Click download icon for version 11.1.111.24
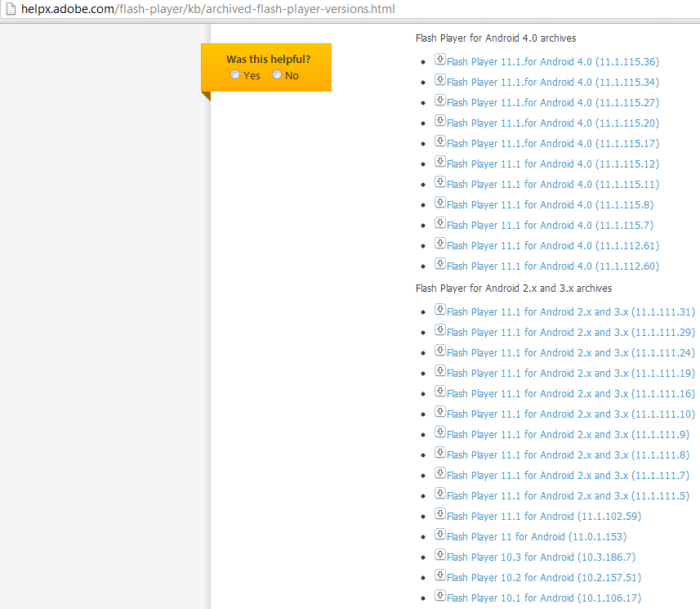The height and width of the screenshot is (609, 700). (440, 351)
